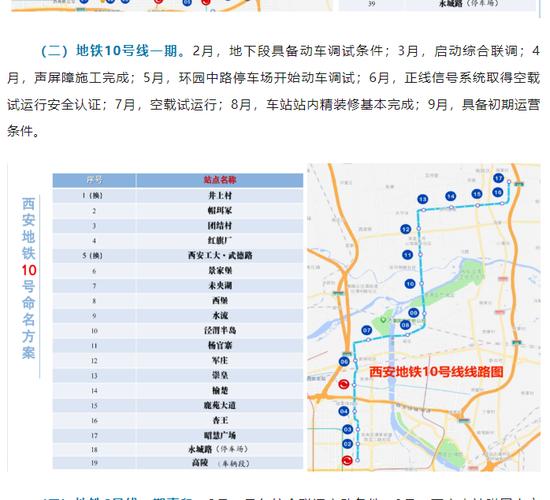This screenshot has width=550, height=500.
Task: Click the sequence cell 5 (换)
Action: pos(93,255)
